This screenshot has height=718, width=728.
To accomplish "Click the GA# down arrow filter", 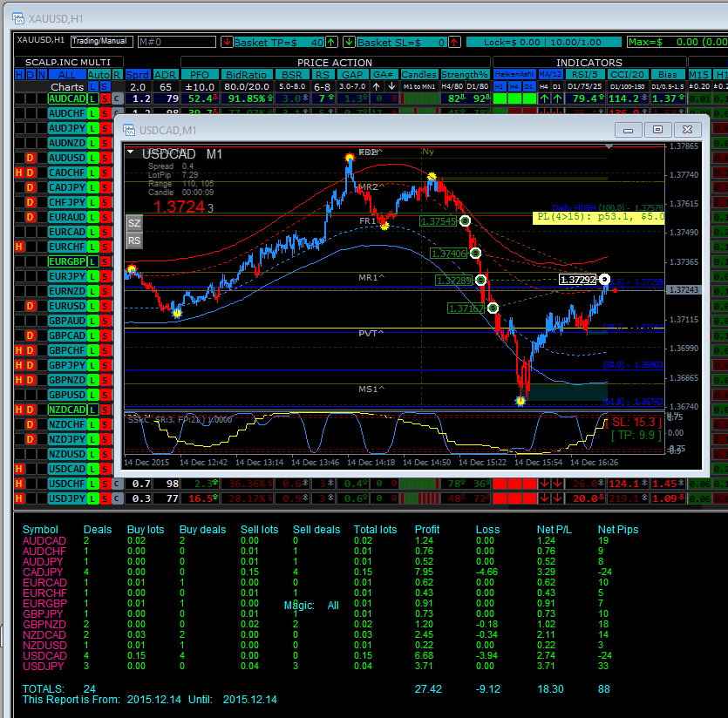I will (391, 86).
